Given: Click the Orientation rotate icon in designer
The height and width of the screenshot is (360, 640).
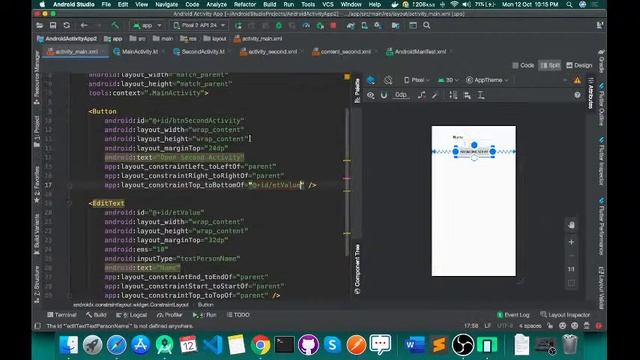Looking at the screenshot, I should click(x=388, y=80).
